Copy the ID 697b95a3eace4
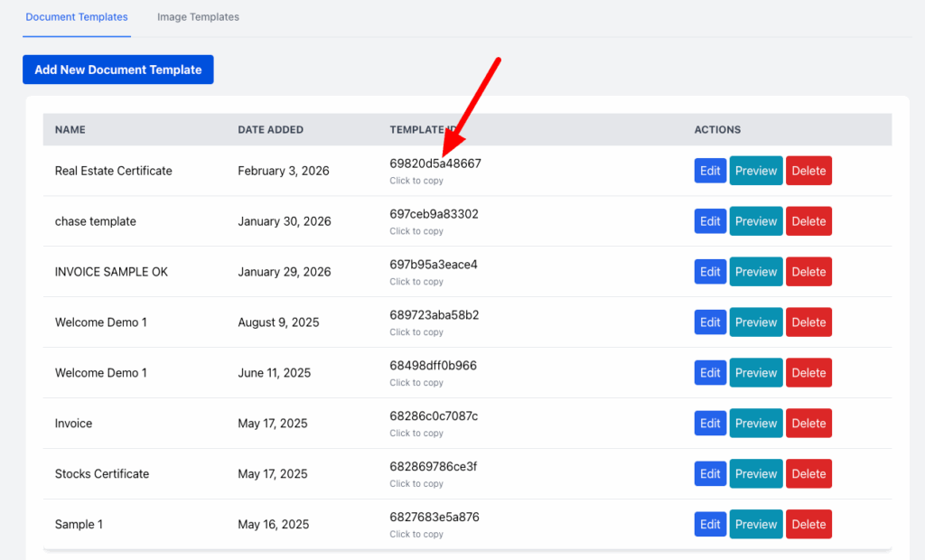Screen dimensions: 925x560 coord(433,265)
